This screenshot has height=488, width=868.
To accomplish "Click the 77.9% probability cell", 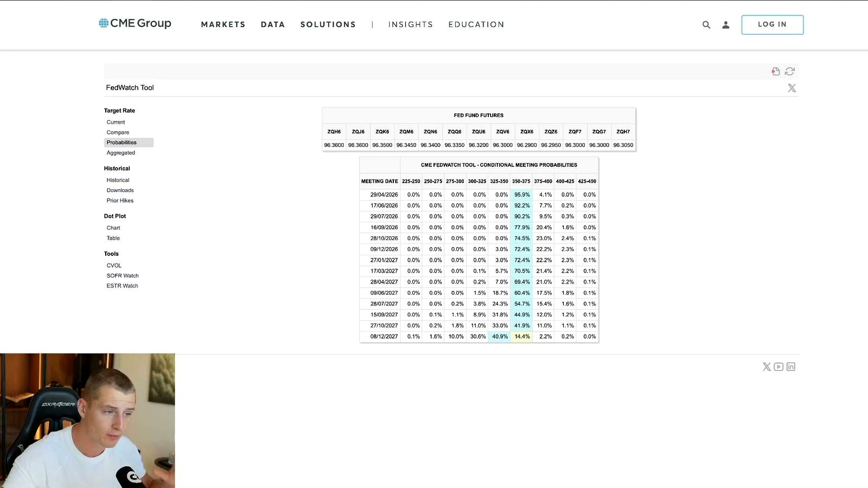I will point(522,228).
